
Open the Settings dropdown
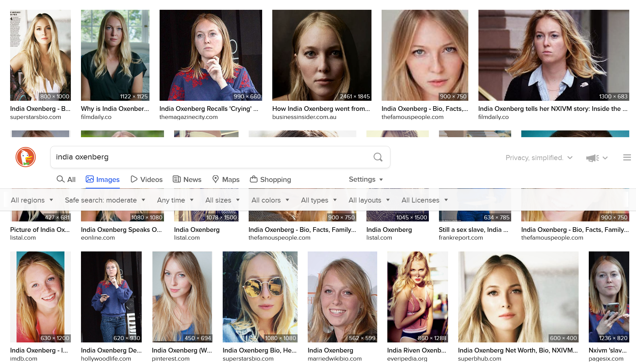[366, 179]
